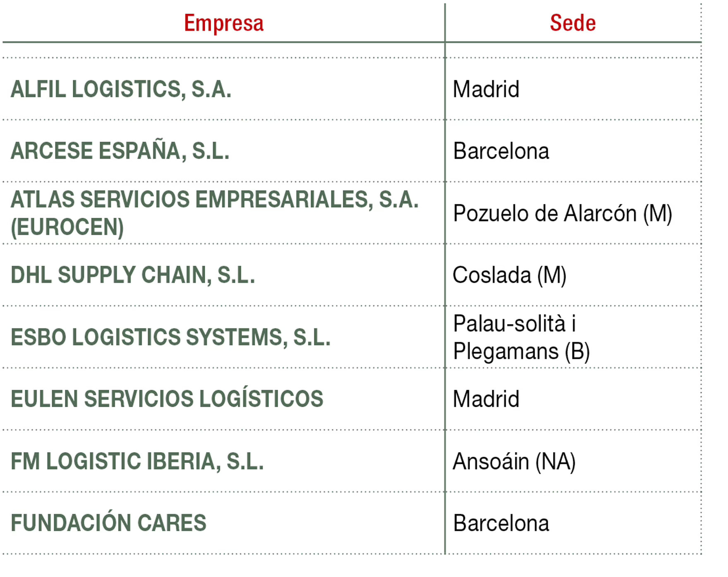Select the FUNDACIÓN CARES company name

[x=108, y=523]
